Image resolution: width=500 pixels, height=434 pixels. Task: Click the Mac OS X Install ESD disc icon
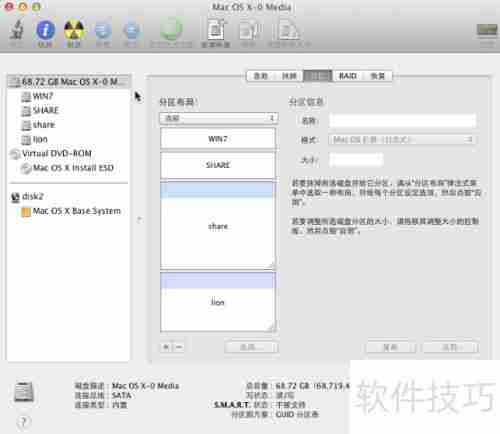[x=26, y=168]
